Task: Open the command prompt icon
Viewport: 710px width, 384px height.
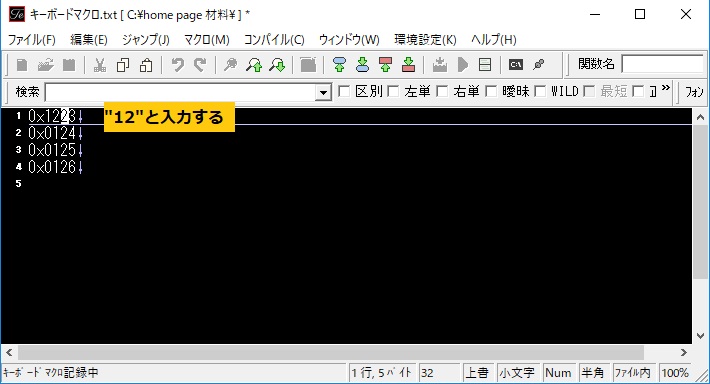Action: pos(515,65)
